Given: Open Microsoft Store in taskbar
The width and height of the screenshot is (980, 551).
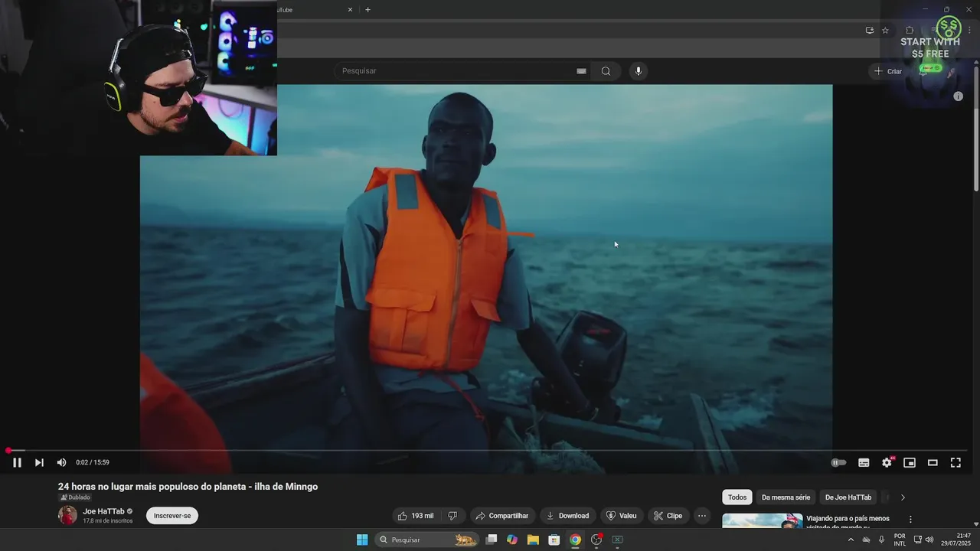Looking at the screenshot, I should coord(554,540).
